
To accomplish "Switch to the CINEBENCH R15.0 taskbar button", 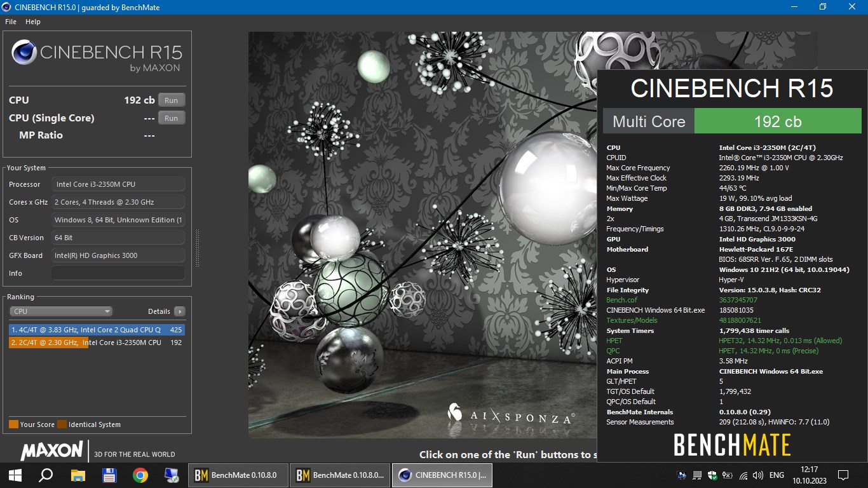I will [x=442, y=475].
